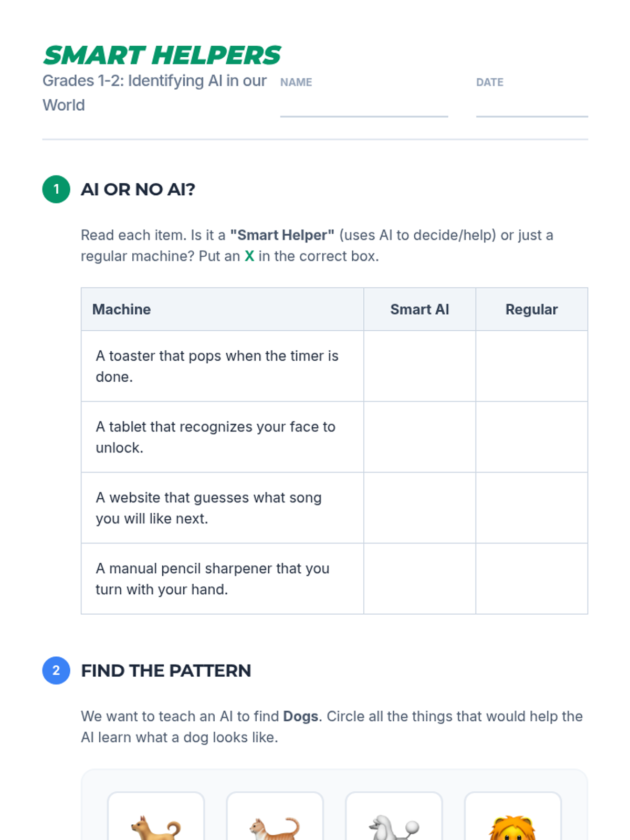
Task: Mark Regular box for manual pencil sharpener
Action: (531, 579)
